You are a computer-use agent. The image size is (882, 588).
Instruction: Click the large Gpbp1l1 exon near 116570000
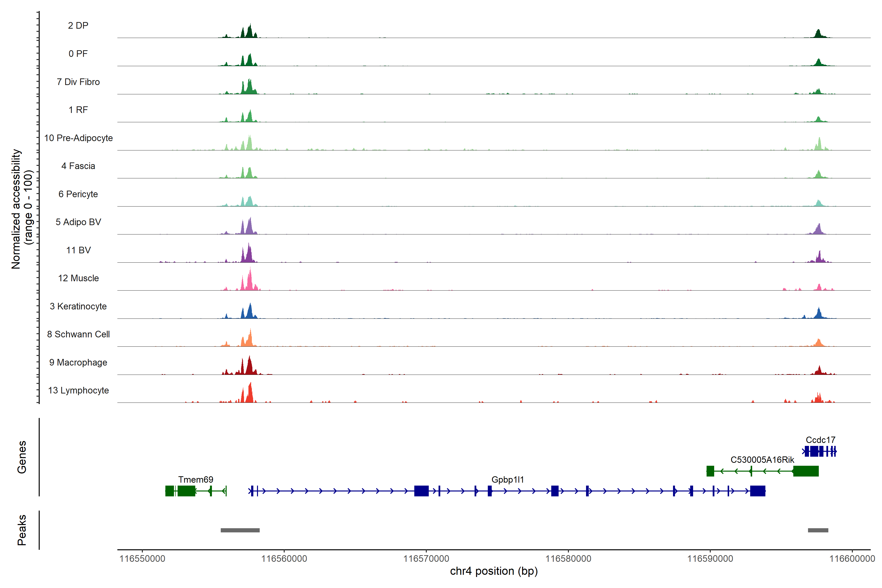tap(421, 491)
